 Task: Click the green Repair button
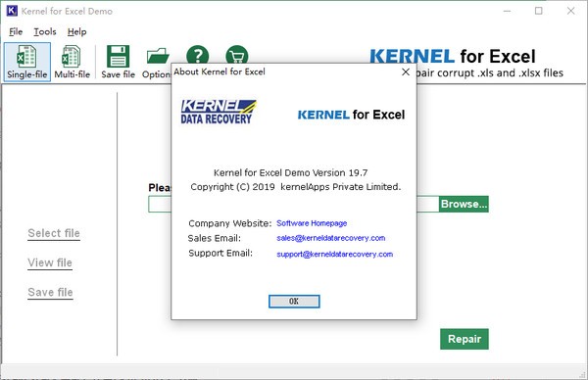pyautogui.click(x=465, y=339)
